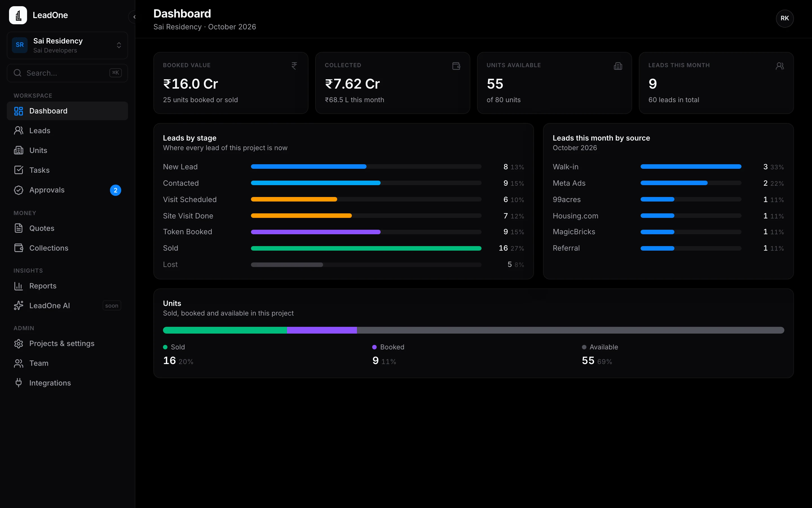Click the LeadOne logo icon
Image resolution: width=812 pixels, height=508 pixels.
click(18, 15)
